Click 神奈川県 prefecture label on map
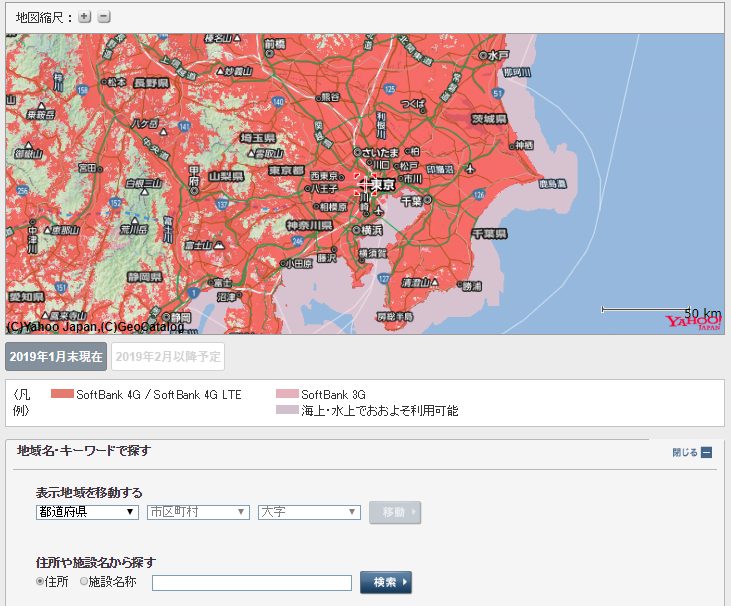The height and width of the screenshot is (606, 731). coord(309,226)
